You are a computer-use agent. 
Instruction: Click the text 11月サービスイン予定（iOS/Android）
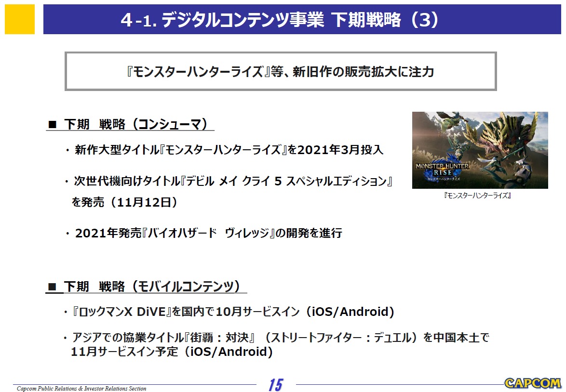click(172, 351)
